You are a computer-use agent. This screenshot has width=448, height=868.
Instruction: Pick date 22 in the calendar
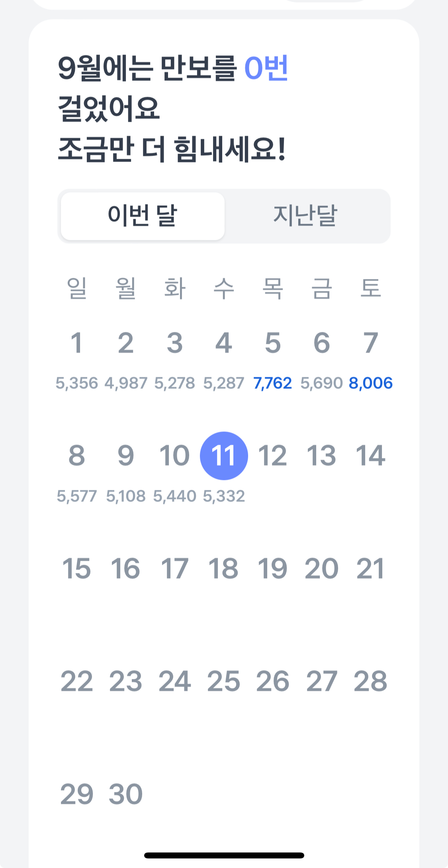[x=76, y=681]
